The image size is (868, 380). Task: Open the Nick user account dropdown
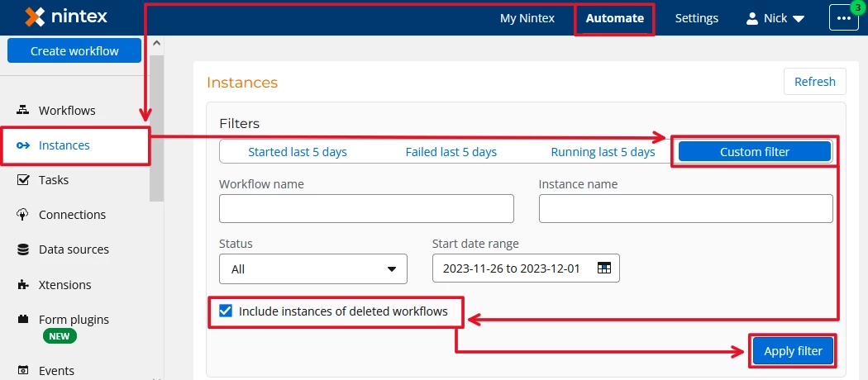tap(775, 18)
